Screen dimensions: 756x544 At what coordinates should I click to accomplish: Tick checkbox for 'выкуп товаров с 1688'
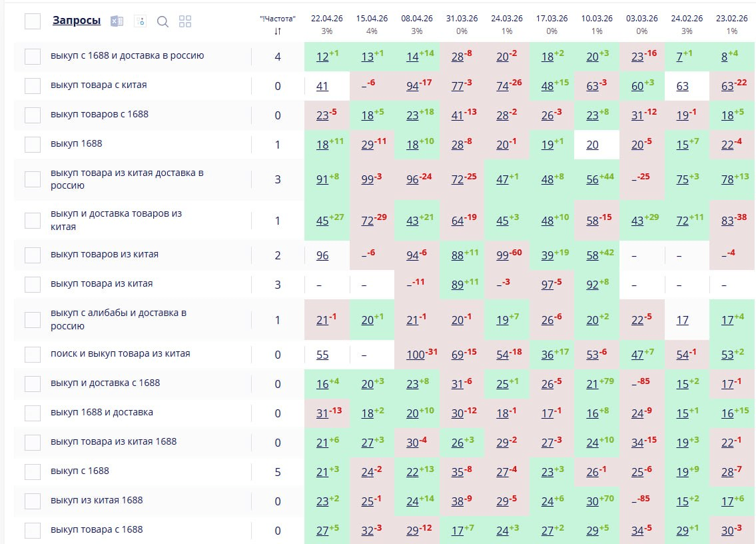click(33, 115)
